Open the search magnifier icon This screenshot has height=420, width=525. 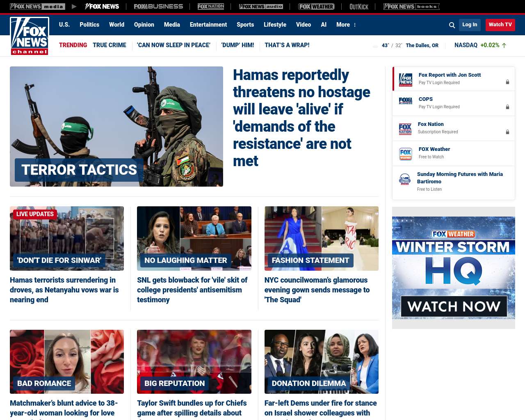[x=452, y=25]
